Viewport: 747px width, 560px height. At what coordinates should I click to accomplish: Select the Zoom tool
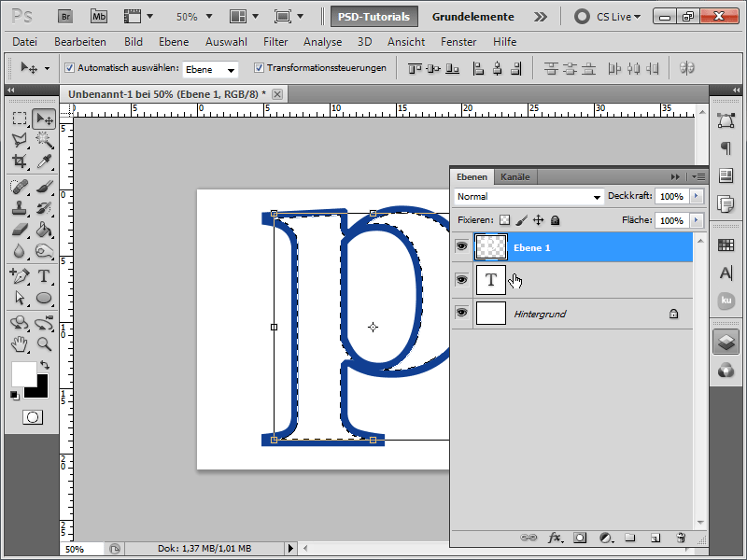click(x=44, y=343)
